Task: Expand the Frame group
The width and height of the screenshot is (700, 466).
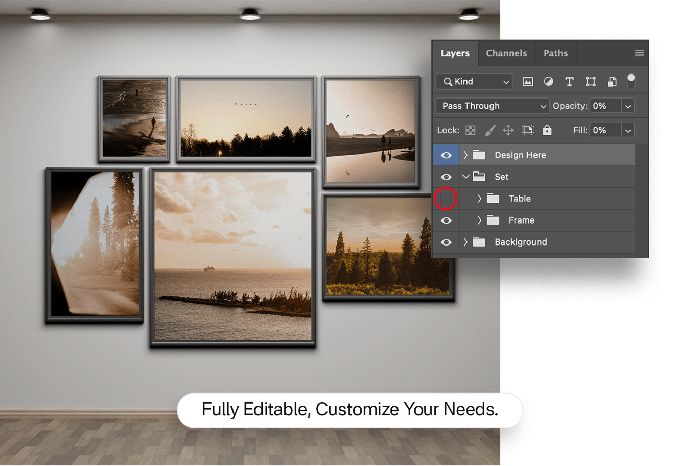Action: (479, 220)
